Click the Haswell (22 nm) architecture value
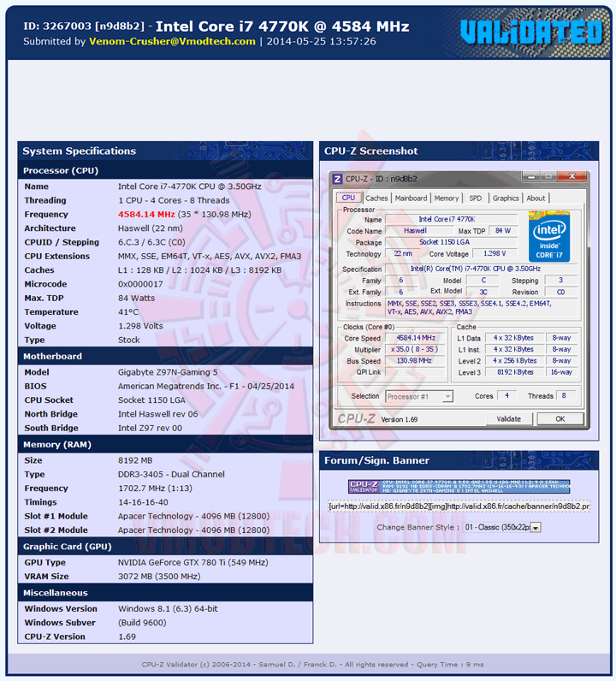 151,228
